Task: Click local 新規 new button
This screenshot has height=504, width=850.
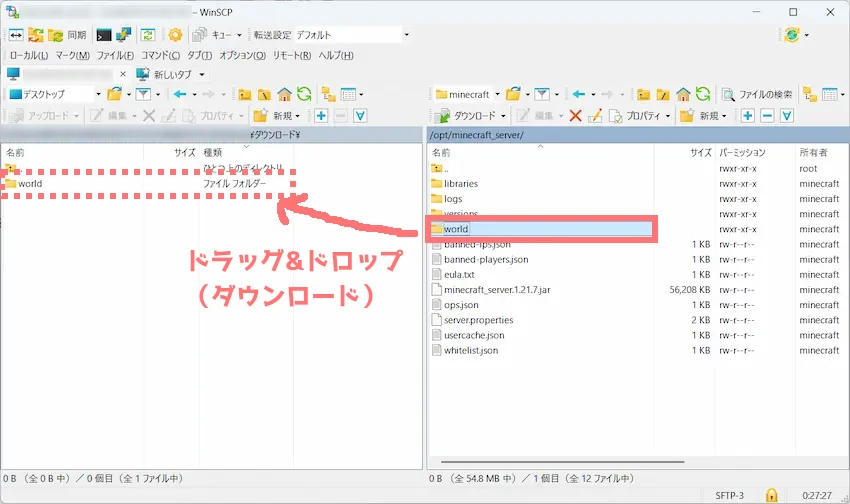Action: coord(273,115)
